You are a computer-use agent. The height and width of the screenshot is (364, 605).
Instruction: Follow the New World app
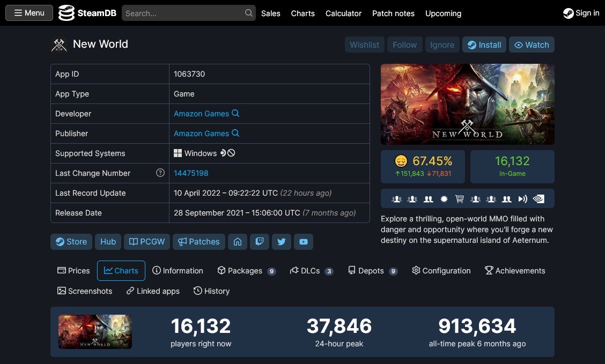tap(404, 44)
